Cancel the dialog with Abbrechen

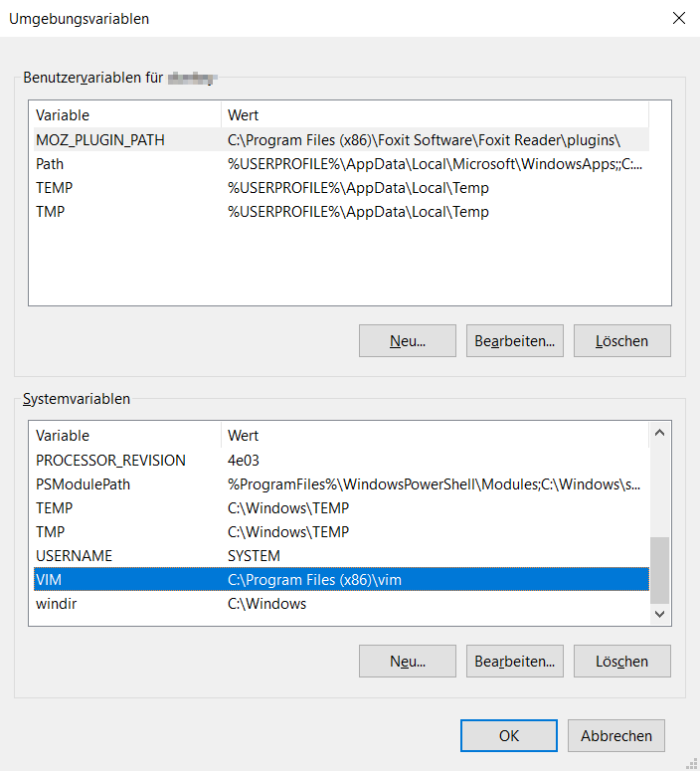pyautogui.click(x=615, y=735)
